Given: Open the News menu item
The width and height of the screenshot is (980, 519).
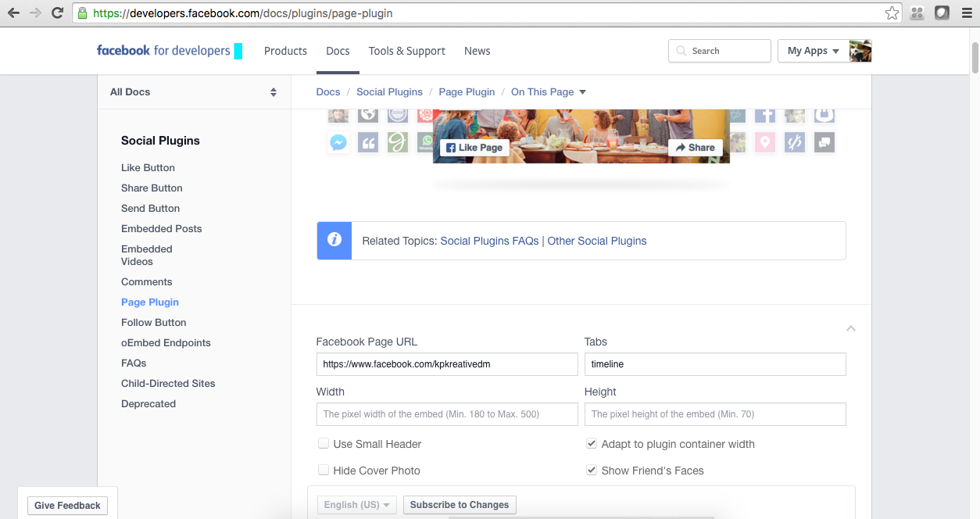Looking at the screenshot, I should 477,51.
